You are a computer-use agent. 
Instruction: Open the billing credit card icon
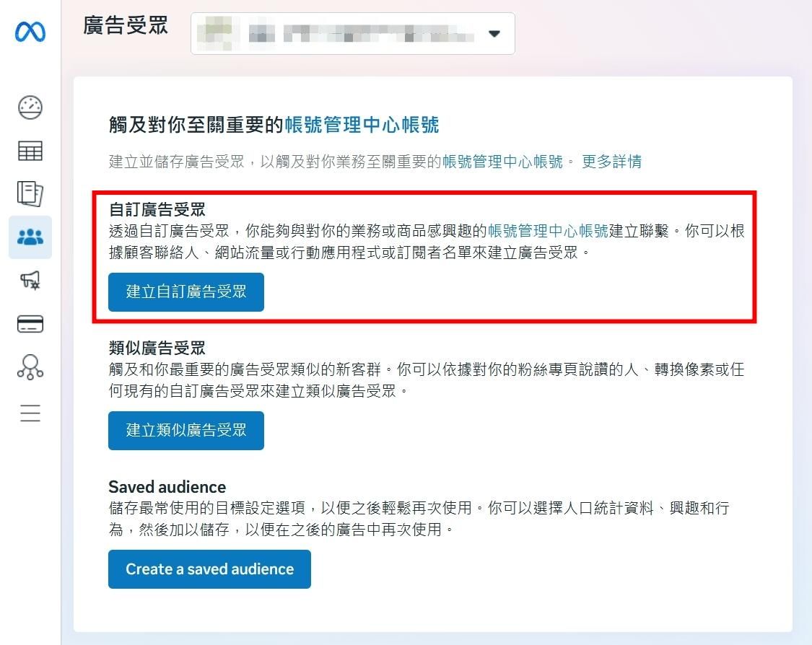point(30,324)
